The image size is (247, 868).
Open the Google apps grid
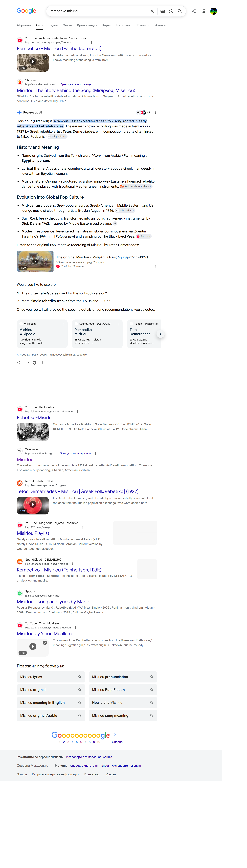(x=203, y=11)
